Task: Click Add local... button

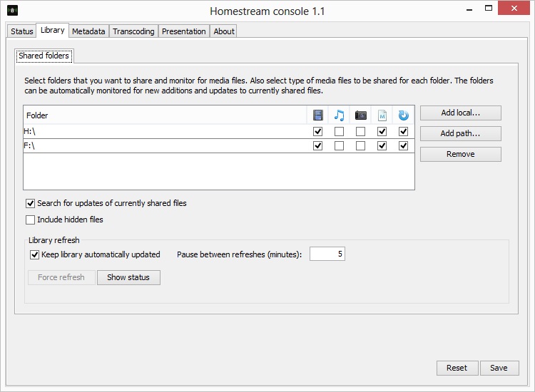Action: tap(461, 113)
